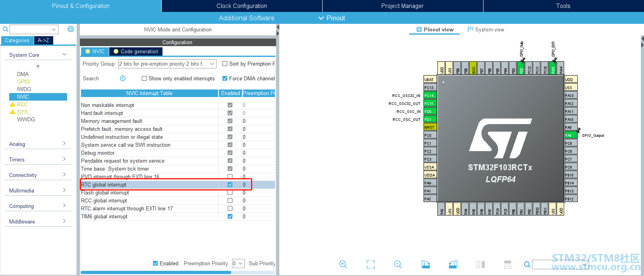The height and width of the screenshot is (276, 644).
Task: Toggle the Force DMA channels checkbox
Action: pyautogui.click(x=225, y=78)
